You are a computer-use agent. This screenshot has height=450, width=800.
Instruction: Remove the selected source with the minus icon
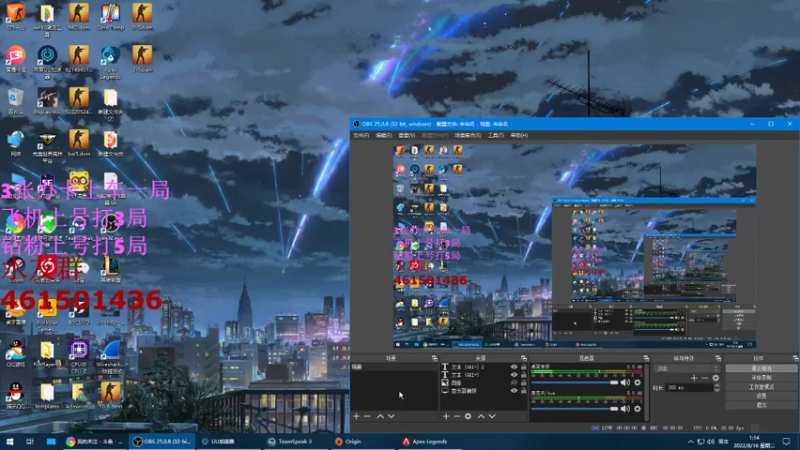coord(457,416)
